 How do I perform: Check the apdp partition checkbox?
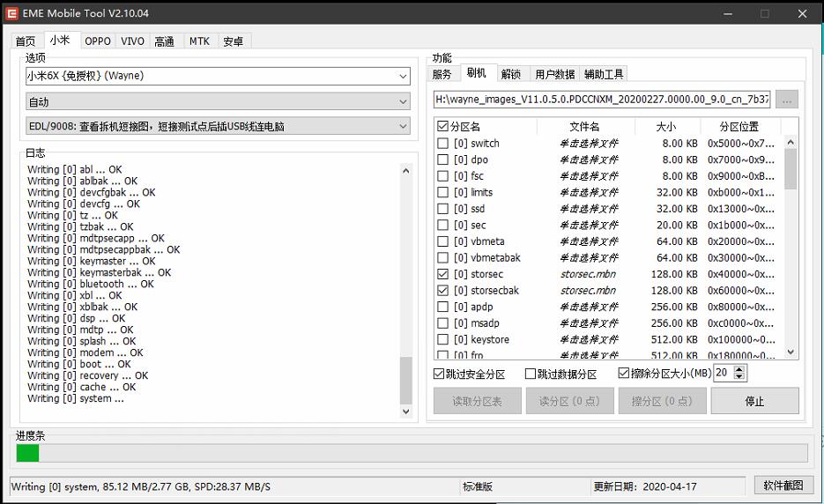[x=443, y=307]
